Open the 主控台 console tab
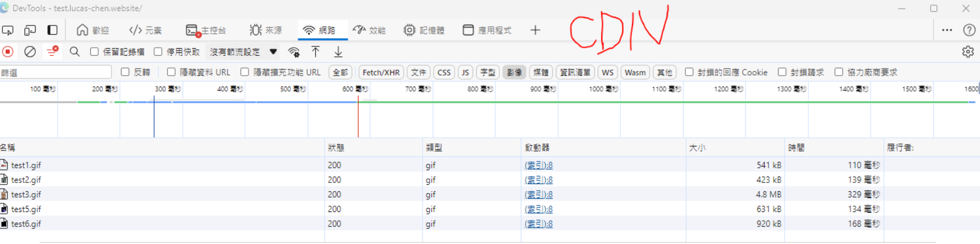 point(206,30)
